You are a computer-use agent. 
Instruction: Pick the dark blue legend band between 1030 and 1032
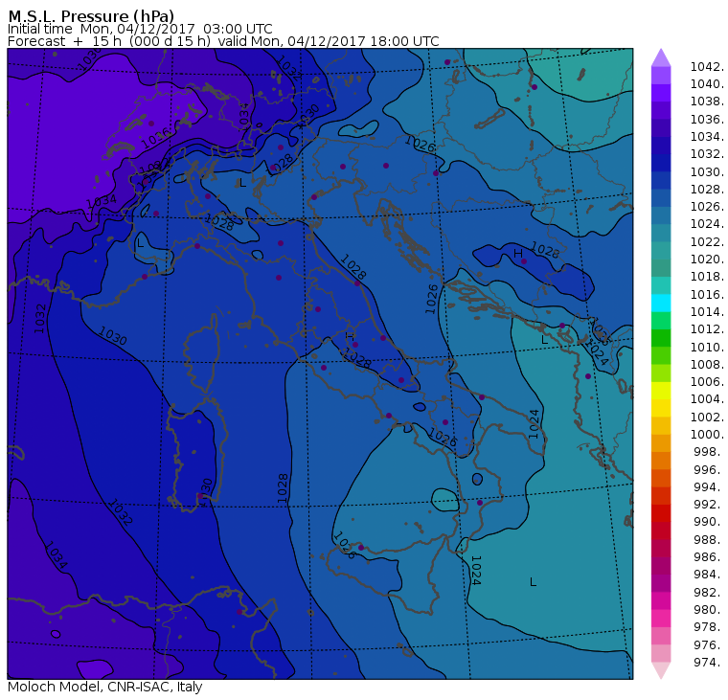661,163
